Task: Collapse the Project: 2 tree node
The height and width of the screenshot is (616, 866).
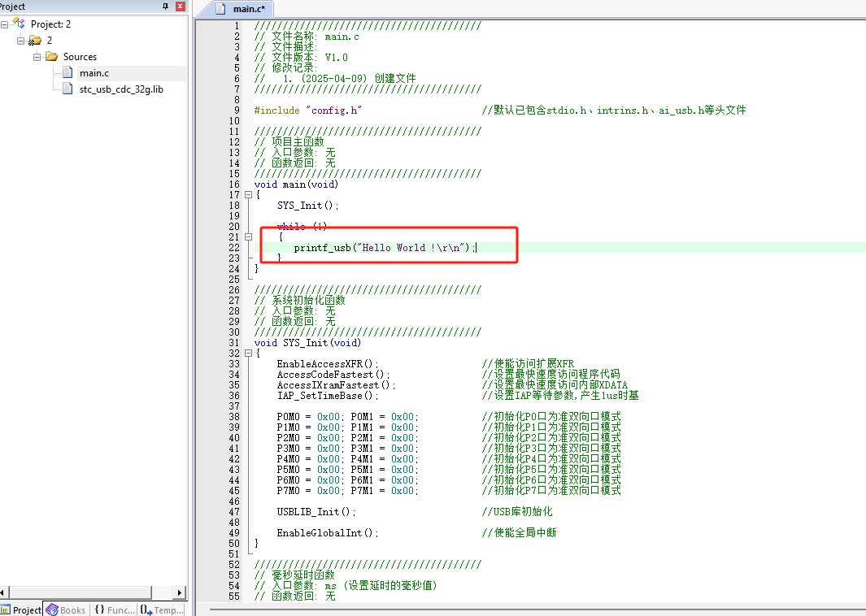Action: (4, 24)
